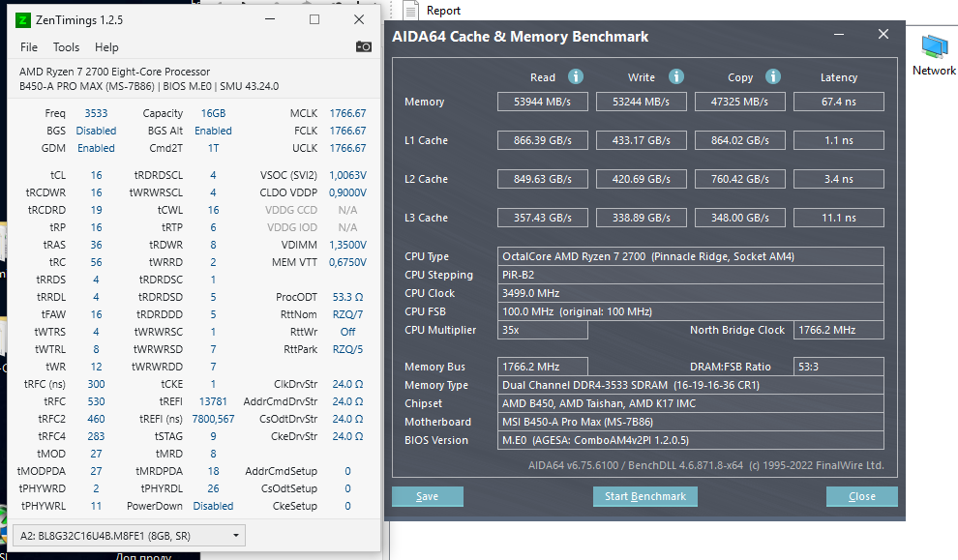Select the Memory Latency value 67.4 ns
This screenshot has width=958, height=560.
[x=839, y=102]
